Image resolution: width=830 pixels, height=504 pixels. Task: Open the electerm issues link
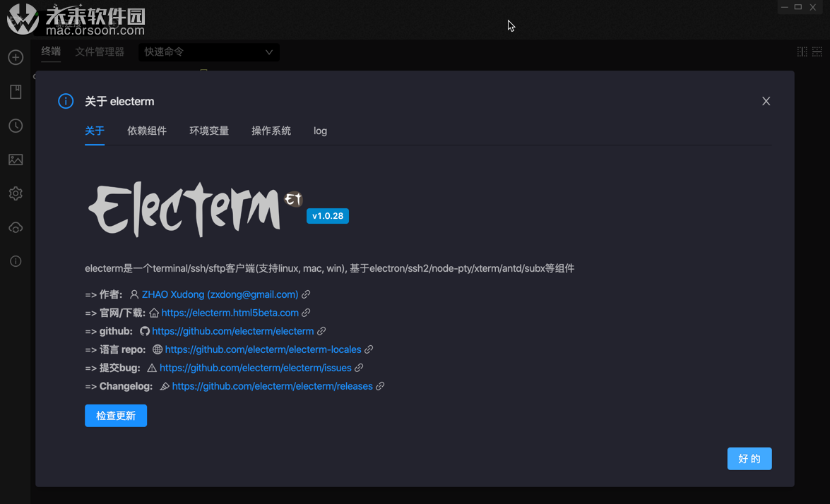click(x=255, y=368)
